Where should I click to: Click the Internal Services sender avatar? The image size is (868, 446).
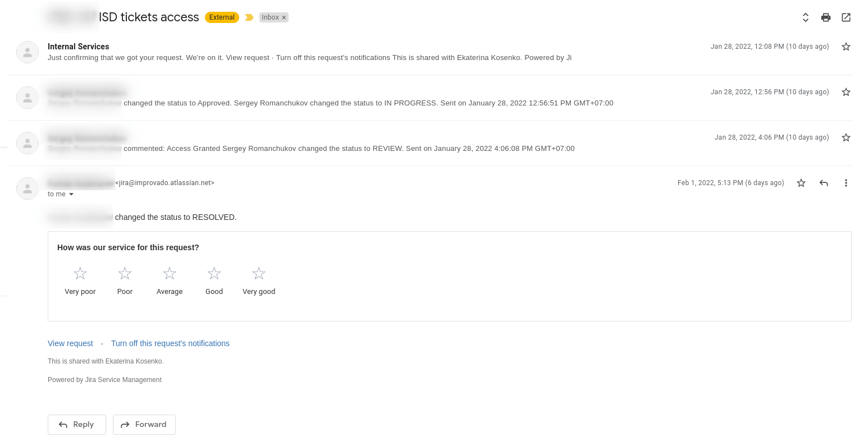click(28, 52)
